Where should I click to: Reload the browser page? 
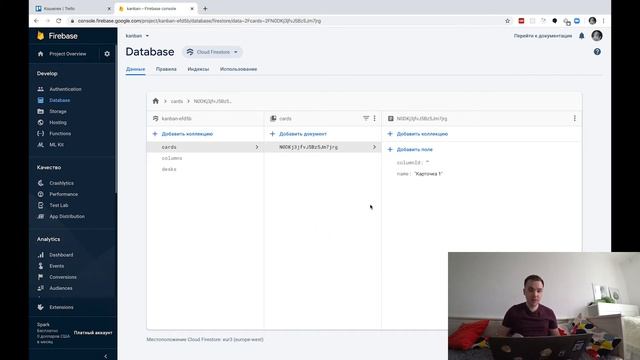point(59,21)
